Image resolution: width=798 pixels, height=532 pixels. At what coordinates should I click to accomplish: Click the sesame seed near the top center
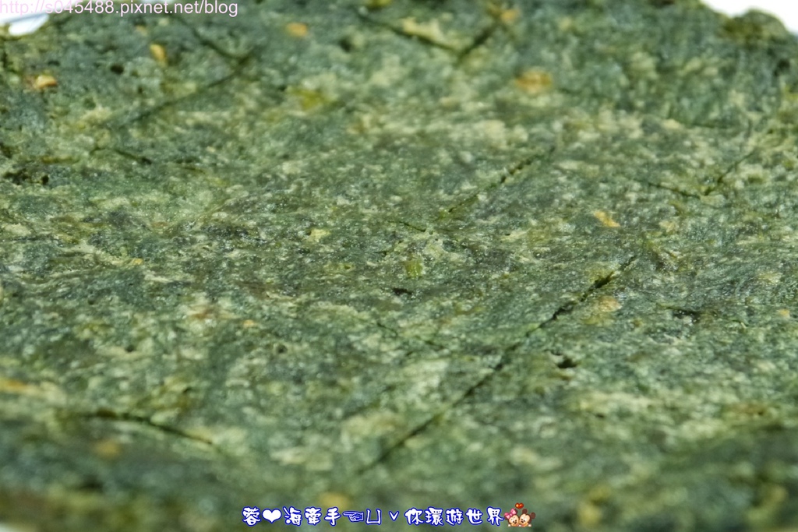[297, 30]
